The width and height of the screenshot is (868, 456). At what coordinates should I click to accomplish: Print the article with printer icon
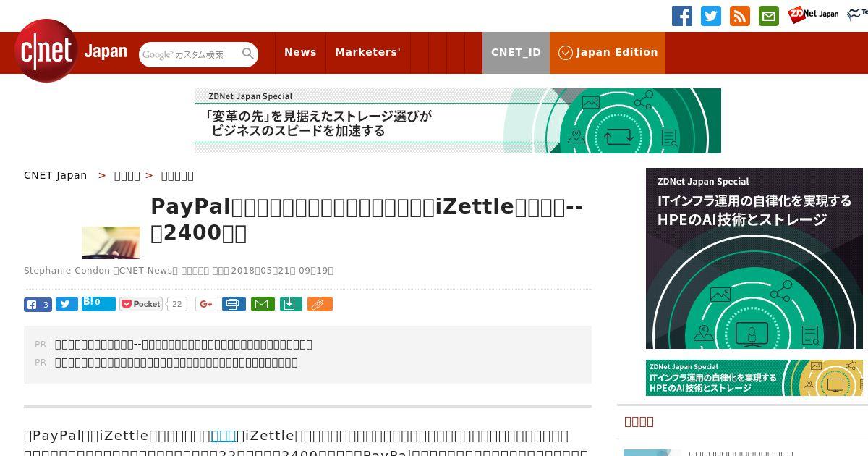[234, 304]
